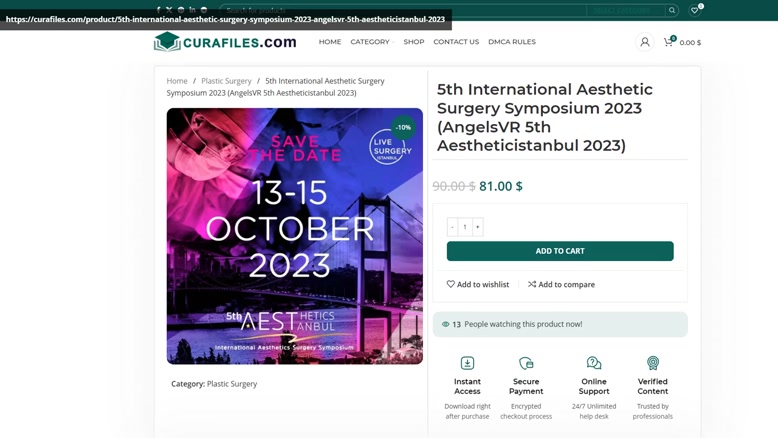Viewport: 778px width, 438px height.
Task: Expand the Category menu
Action: point(372,42)
